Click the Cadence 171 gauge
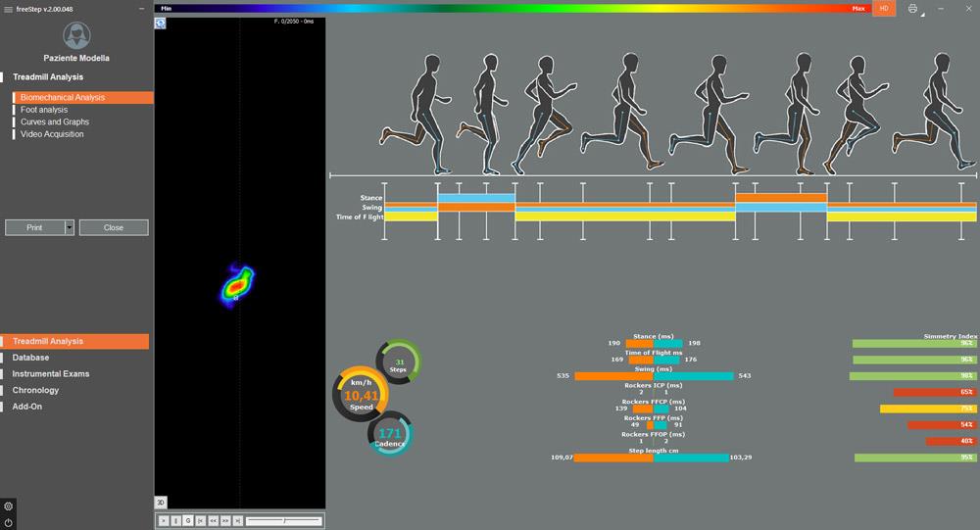This screenshot has width=980, height=530. [390, 434]
